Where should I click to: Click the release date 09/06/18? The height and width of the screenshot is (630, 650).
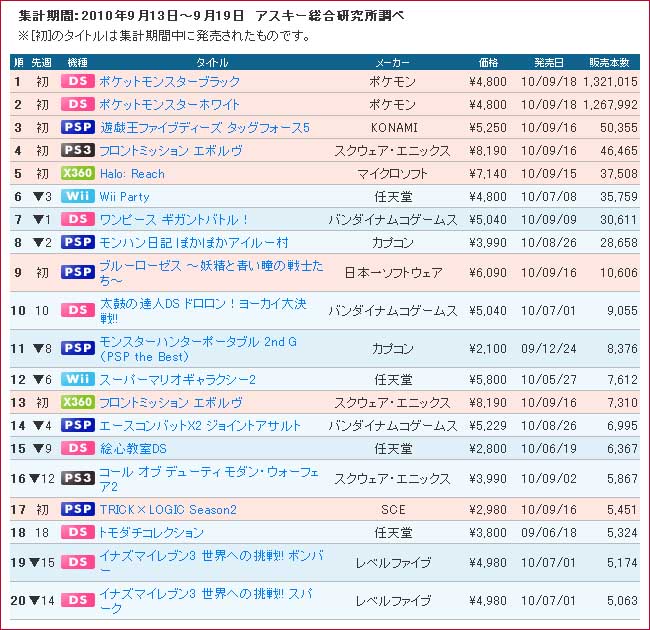[x=548, y=533]
